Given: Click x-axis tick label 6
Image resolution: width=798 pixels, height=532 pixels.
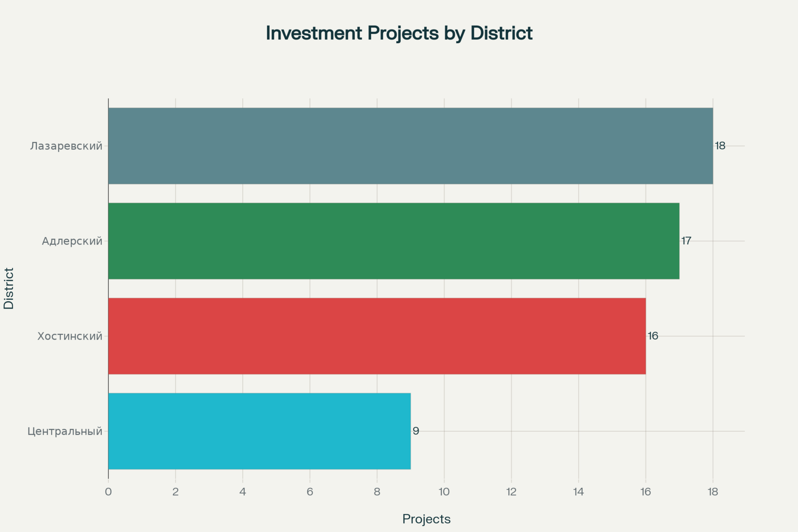Looking at the screenshot, I should click(x=310, y=492).
